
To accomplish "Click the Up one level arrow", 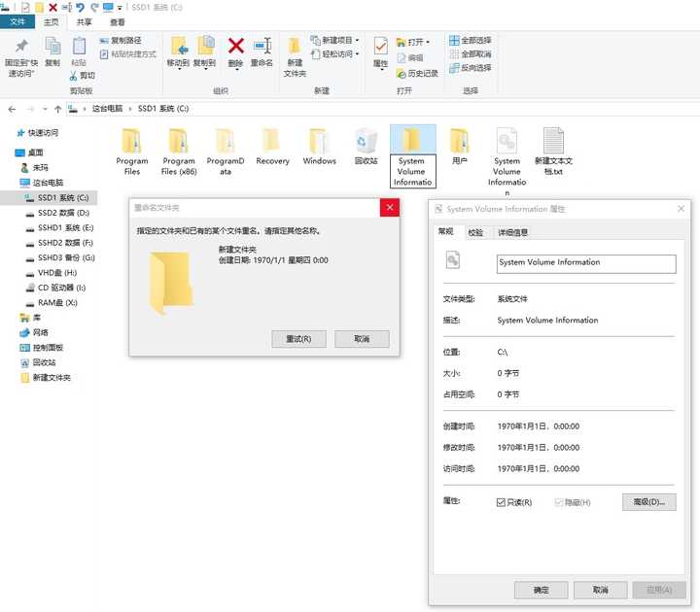I will tap(57, 109).
